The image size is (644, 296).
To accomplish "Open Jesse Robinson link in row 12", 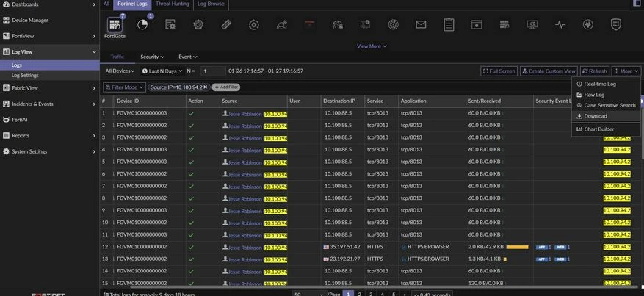I will click(245, 248).
